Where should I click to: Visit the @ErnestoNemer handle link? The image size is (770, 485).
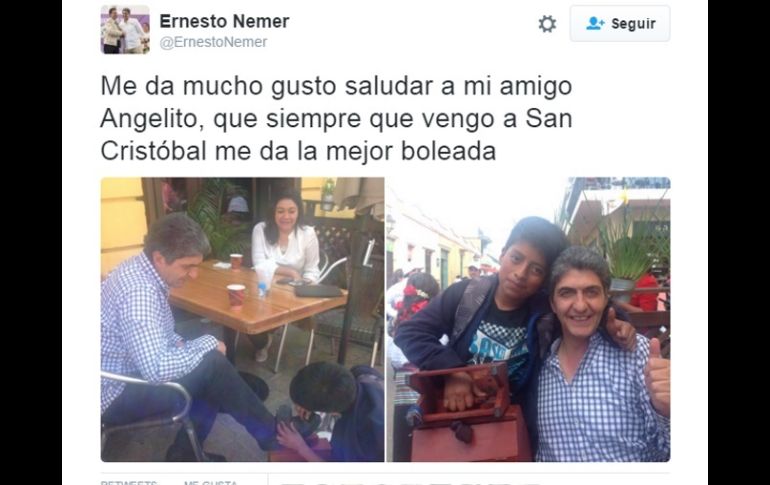213,42
